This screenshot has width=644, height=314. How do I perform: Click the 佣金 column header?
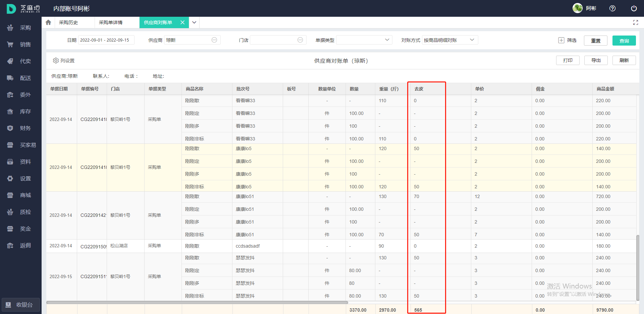coord(540,89)
